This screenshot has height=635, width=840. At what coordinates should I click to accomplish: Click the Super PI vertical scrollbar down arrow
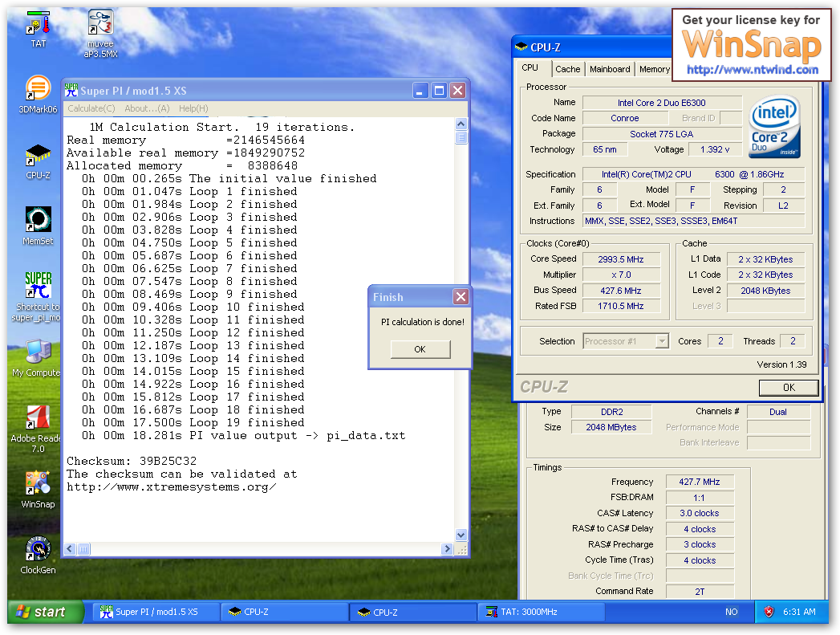coord(461,535)
